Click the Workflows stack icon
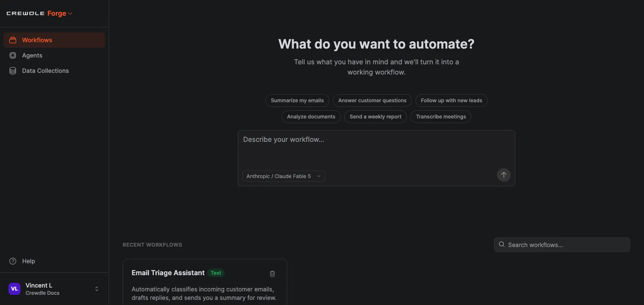644x305 pixels. (x=13, y=40)
